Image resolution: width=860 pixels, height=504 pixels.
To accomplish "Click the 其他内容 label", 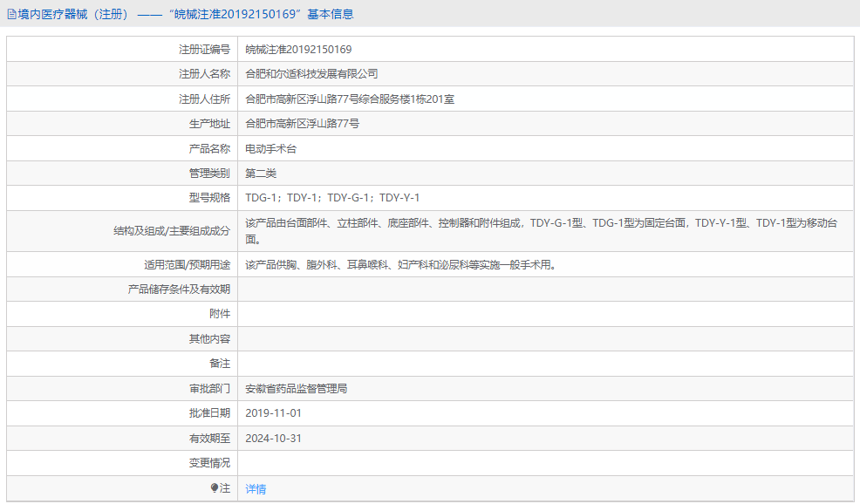I will pyautogui.click(x=209, y=339).
